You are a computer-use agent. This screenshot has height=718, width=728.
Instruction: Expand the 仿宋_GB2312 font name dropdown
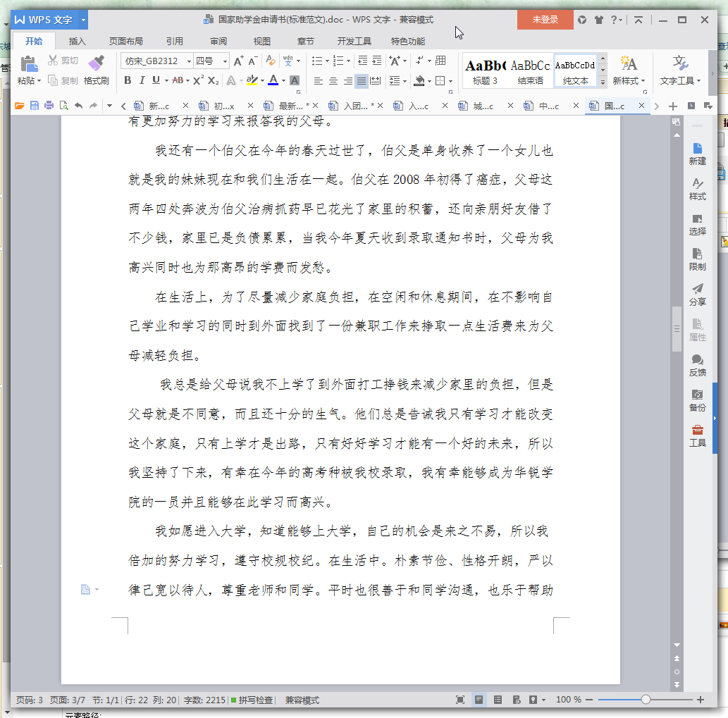(x=189, y=61)
